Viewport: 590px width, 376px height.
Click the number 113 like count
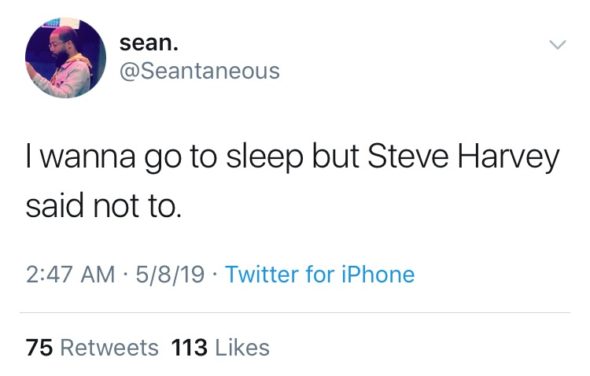tap(189, 347)
